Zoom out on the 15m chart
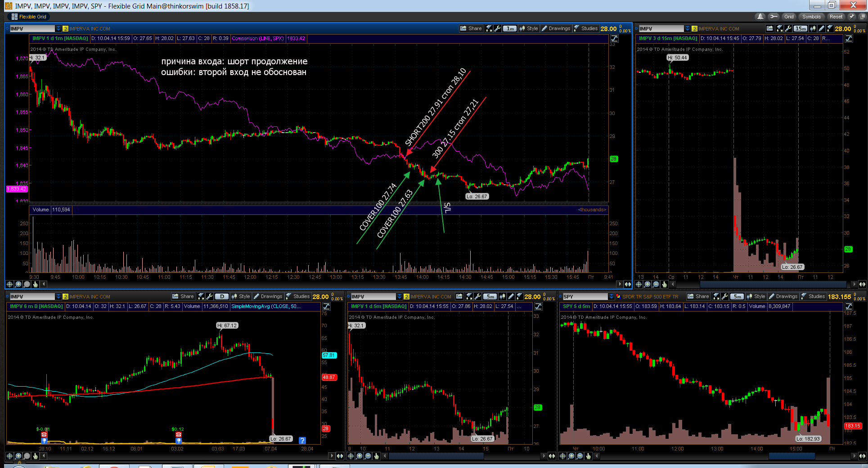This screenshot has width=868, height=468. (x=656, y=284)
